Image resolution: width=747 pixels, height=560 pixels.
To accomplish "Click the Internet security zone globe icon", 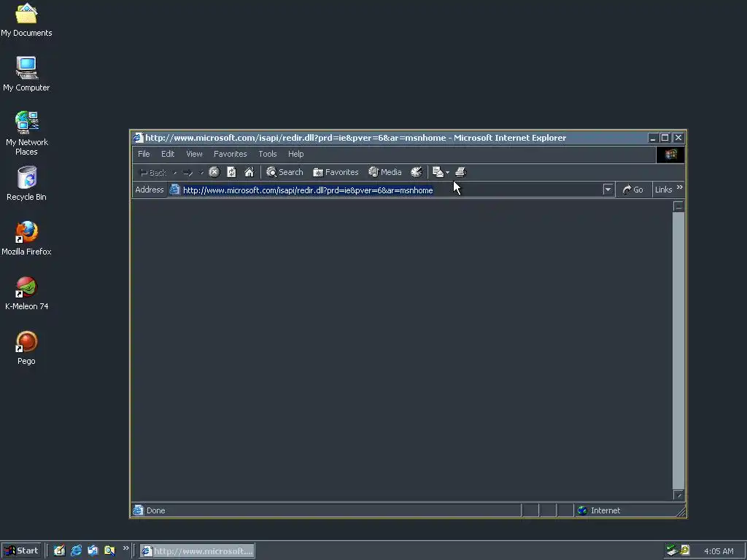I will [x=582, y=510].
